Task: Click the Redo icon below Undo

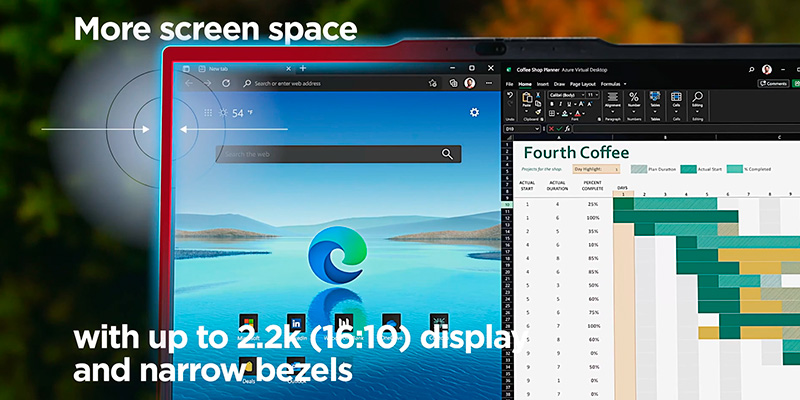Action: 510,104
